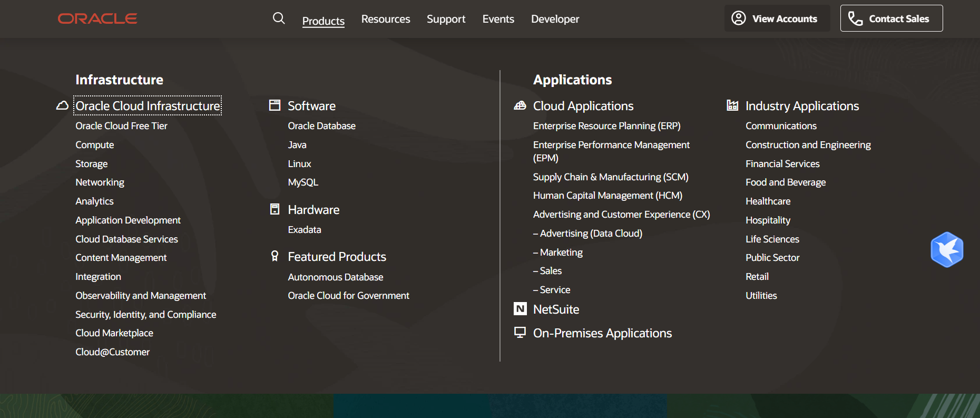Click the Oracle logo
The height and width of the screenshot is (418, 980).
pyautogui.click(x=97, y=19)
